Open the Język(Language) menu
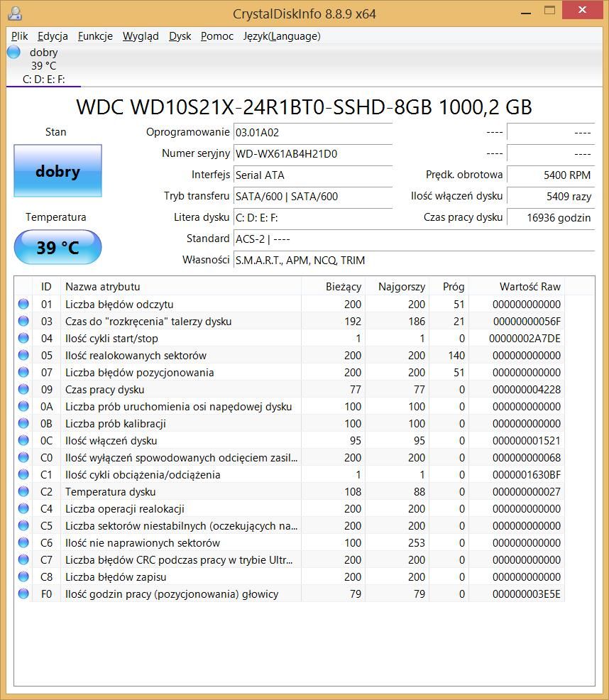609x700 pixels. click(x=282, y=36)
